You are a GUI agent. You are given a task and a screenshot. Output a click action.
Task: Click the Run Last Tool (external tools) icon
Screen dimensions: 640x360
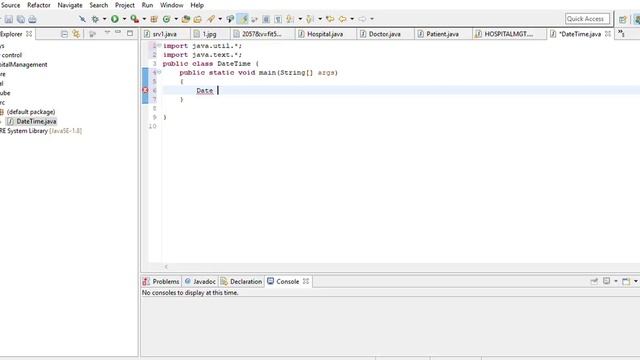[x=134, y=19]
